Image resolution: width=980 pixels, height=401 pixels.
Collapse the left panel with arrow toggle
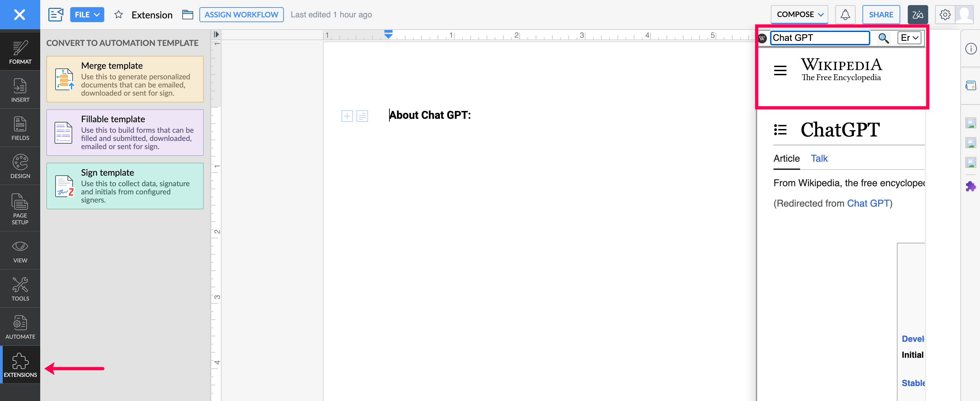click(216, 34)
